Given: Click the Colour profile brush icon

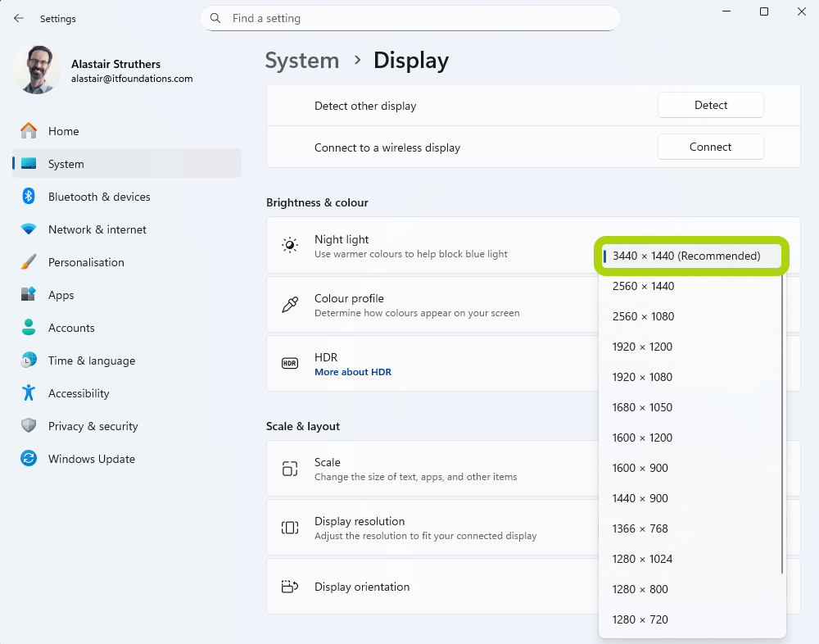Looking at the screenshot, I should pyautogui.click(x=290, y=303).
